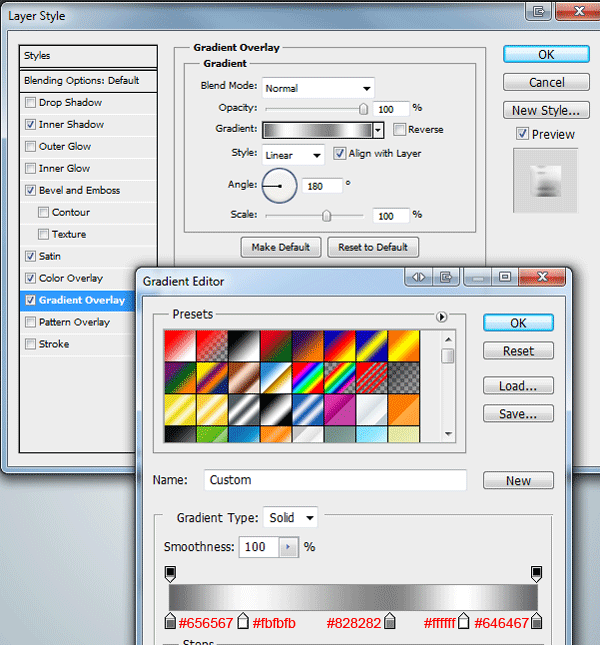Toggle the Reverse gradient checkbox
This screenshot has height=645, width=600.
point(399,130)
